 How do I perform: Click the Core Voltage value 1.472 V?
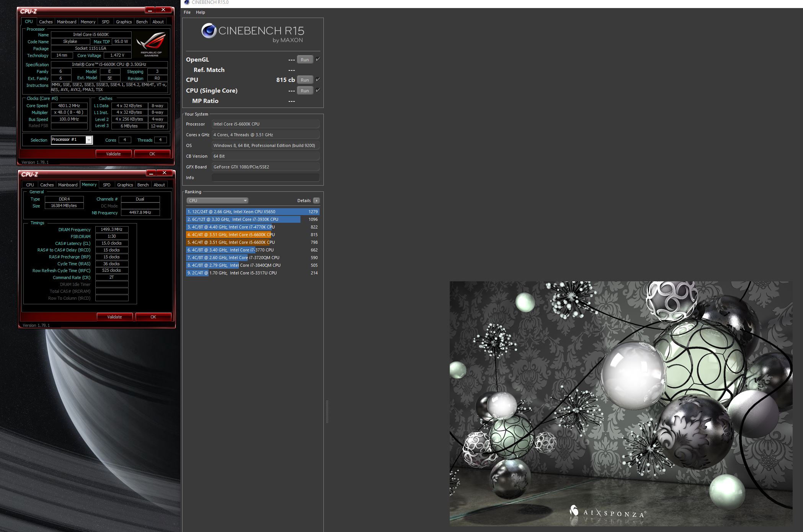pyautogui.click(x=117, y=55)
